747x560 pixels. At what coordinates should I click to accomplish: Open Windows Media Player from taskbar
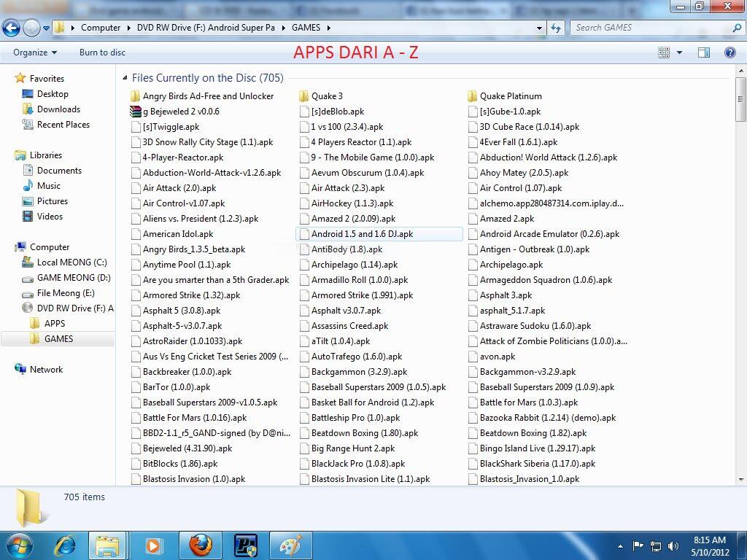[153, 545]
